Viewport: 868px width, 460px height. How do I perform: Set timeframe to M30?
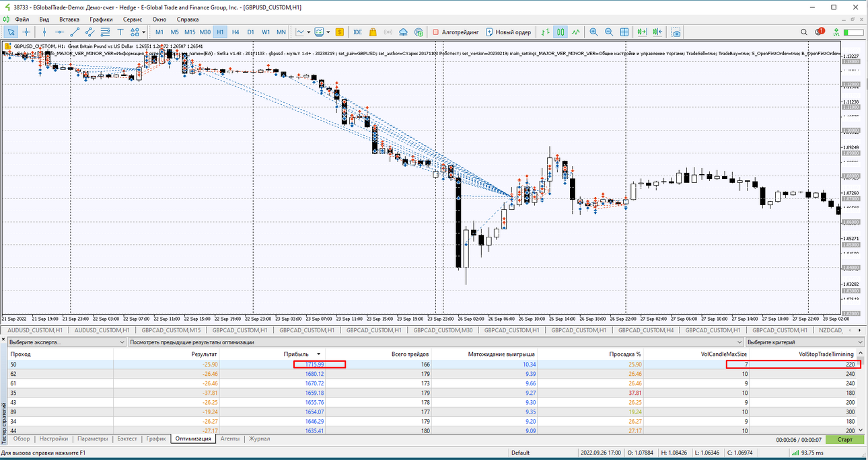click(205, 32)
